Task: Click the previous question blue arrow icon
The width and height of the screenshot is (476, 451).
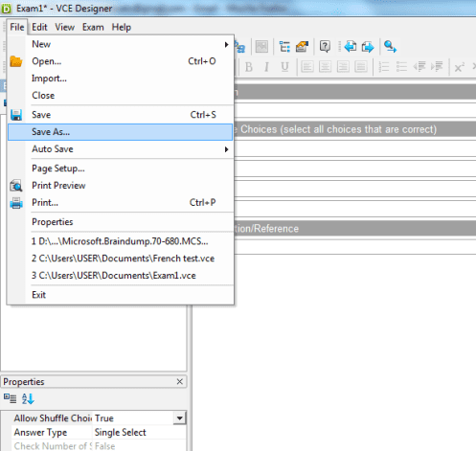Action: (x=351, y=47)
